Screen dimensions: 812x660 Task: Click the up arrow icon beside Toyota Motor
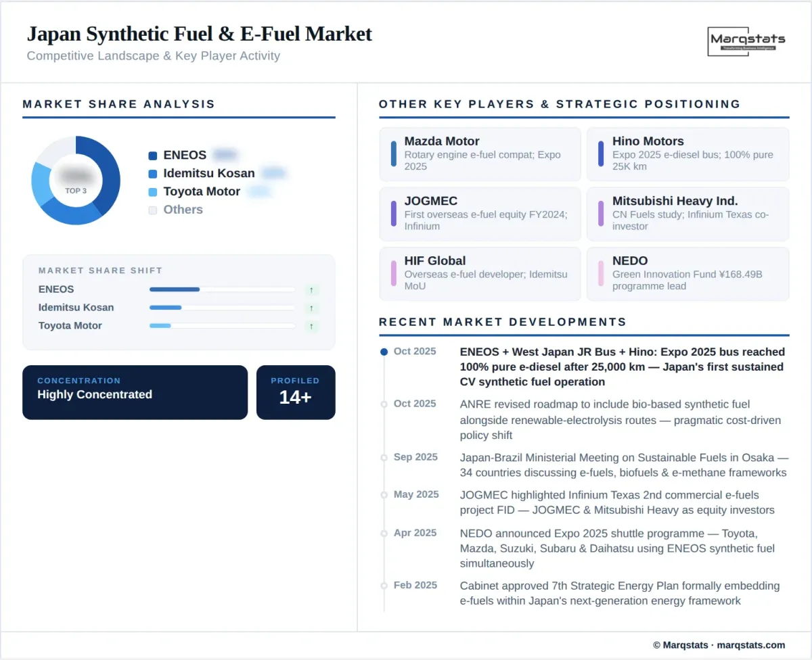pos(311,326)
